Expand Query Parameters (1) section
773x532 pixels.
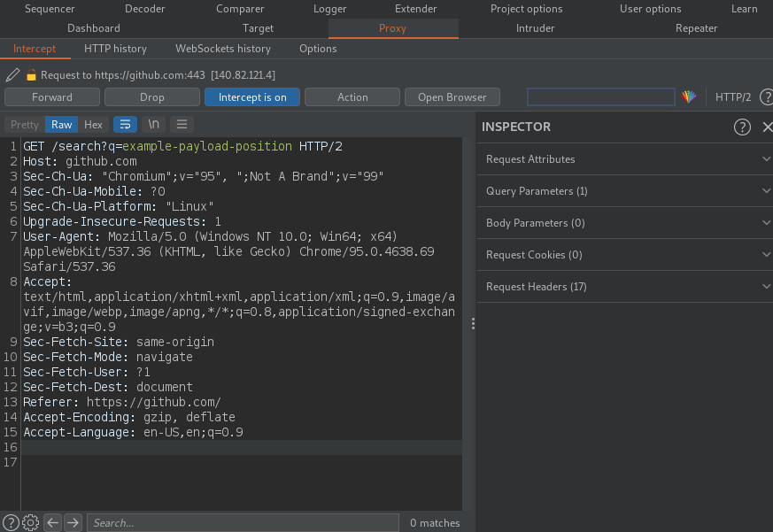(624, 191)
